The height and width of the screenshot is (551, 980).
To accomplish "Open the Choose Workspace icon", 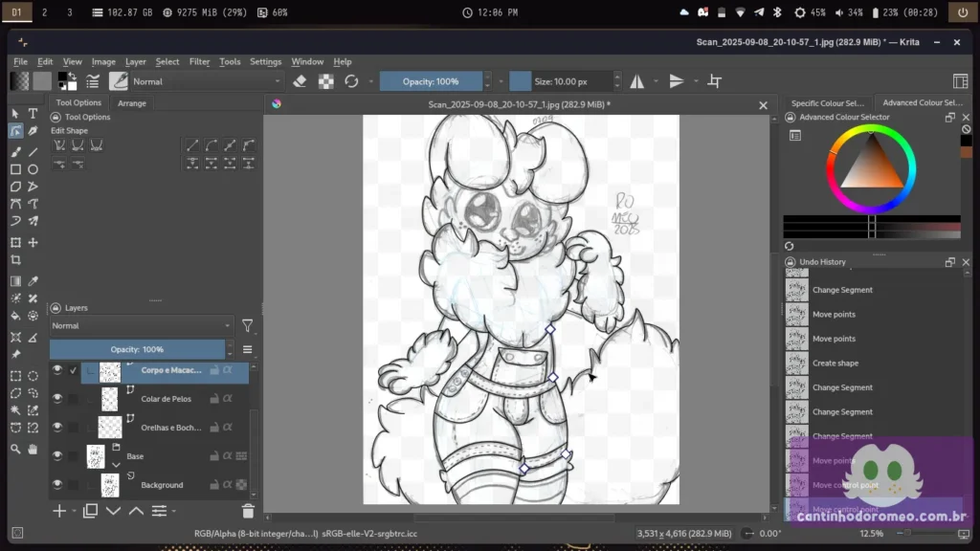I will pyautogui.click(x=961, y=81).
